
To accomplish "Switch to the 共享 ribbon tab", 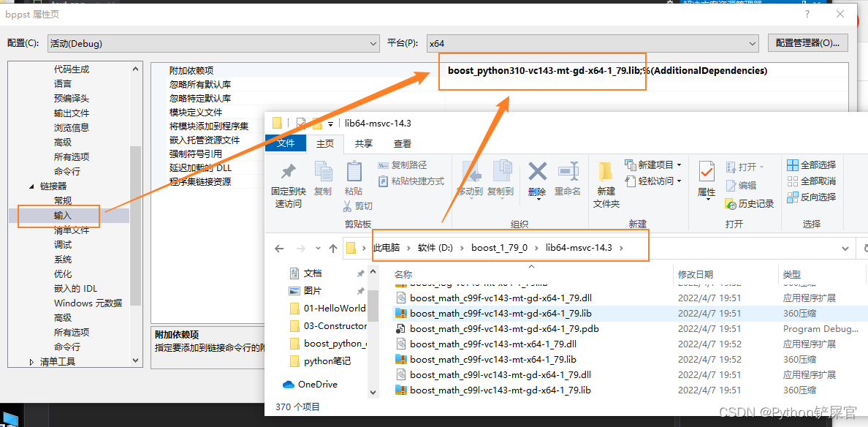I will pos(365,143).
